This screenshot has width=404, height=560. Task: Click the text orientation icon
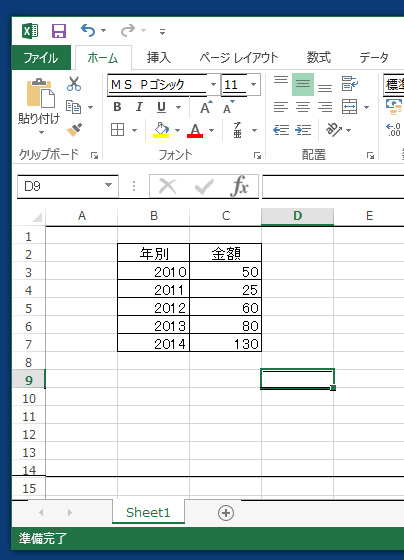[334, 129]
